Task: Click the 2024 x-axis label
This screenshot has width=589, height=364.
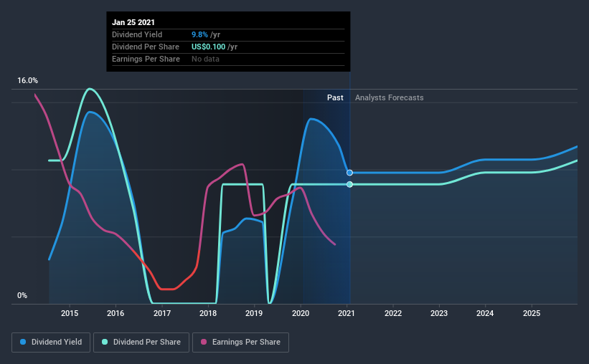Action: click(485, 313)
